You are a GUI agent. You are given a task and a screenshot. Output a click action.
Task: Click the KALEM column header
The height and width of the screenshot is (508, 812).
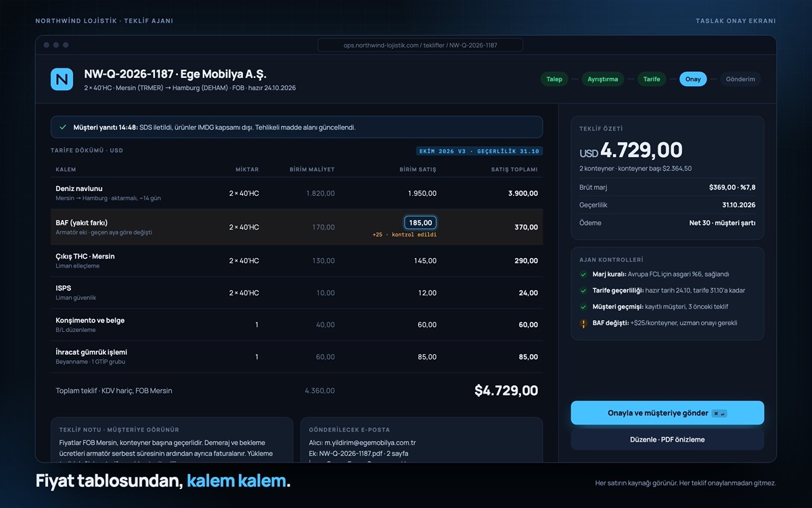point(66,169)
